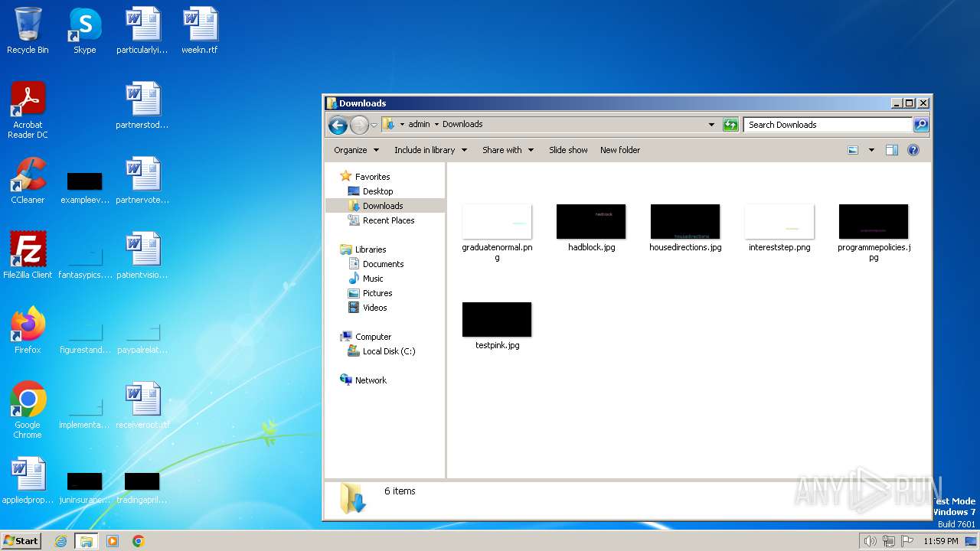Open the recent pages dropdown arrow
The width and height of the screenshot is (980, 551).
pyautogui.click(x=374, y=125)
